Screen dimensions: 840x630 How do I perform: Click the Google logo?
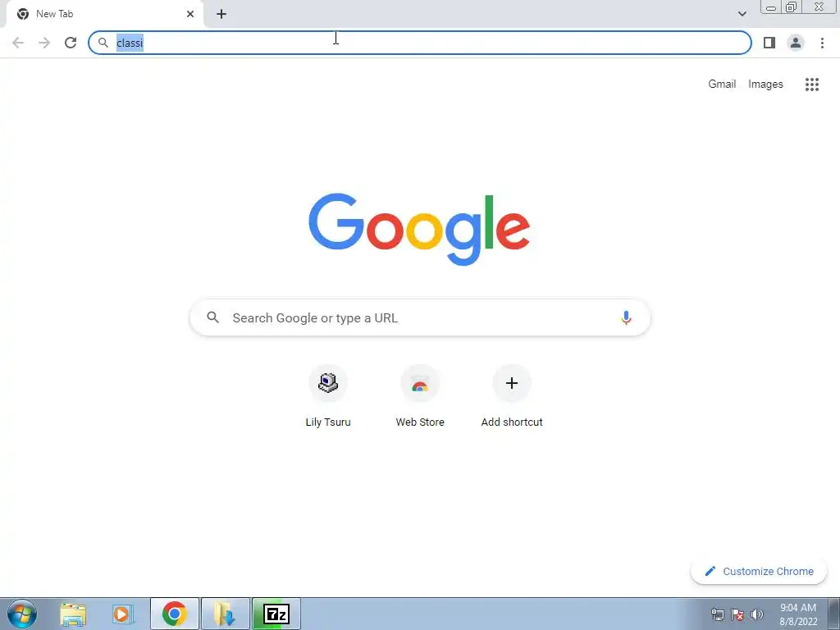click(419, 230)
